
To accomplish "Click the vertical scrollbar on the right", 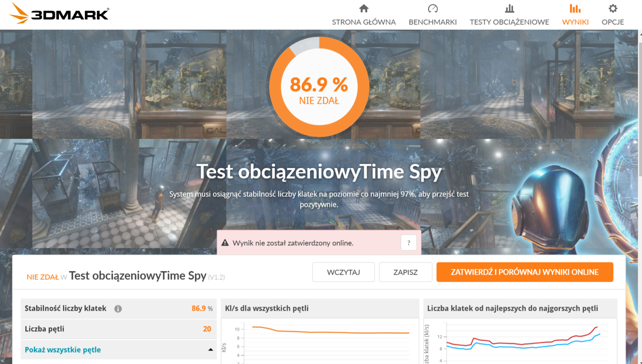I will tap(640, 108).
